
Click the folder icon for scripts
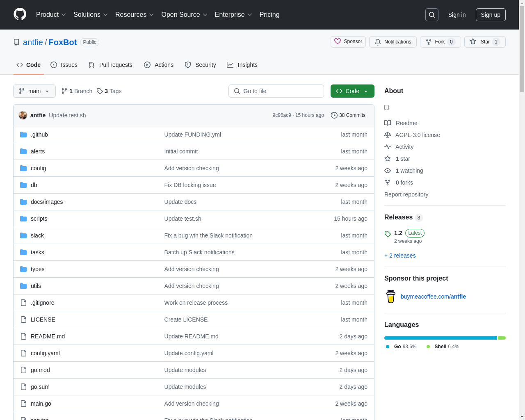23,219
